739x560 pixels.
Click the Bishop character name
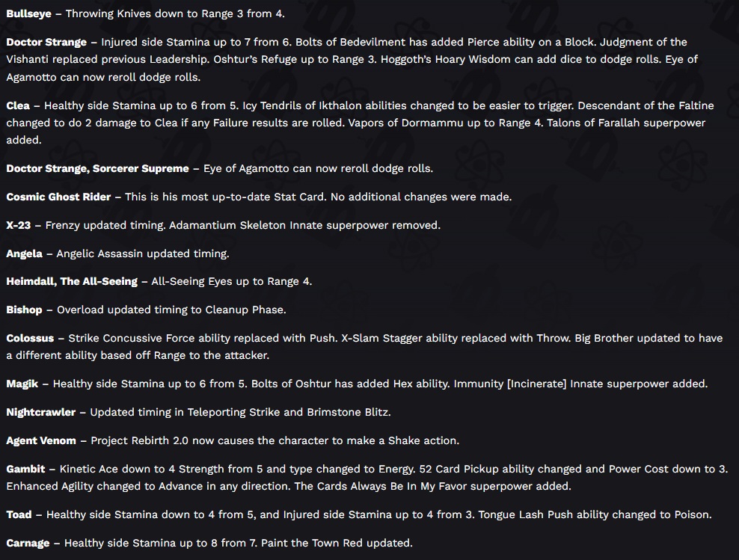[24, 310]
